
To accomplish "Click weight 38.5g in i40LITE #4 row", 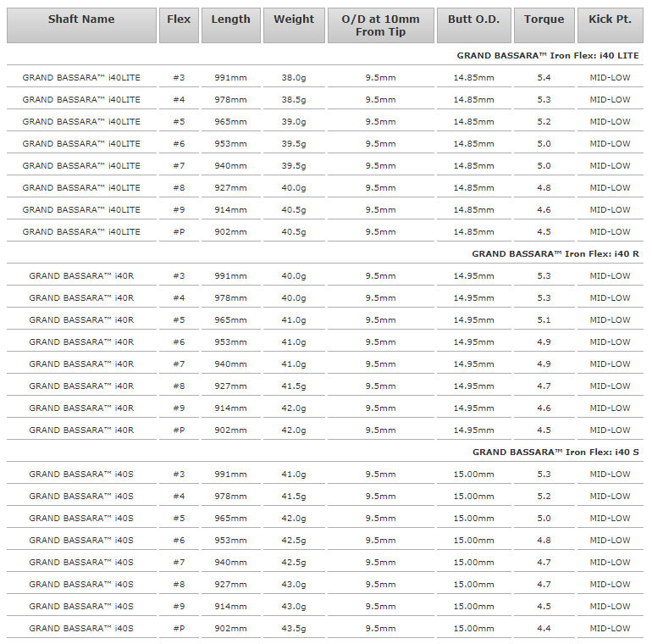I will point(294,100).
